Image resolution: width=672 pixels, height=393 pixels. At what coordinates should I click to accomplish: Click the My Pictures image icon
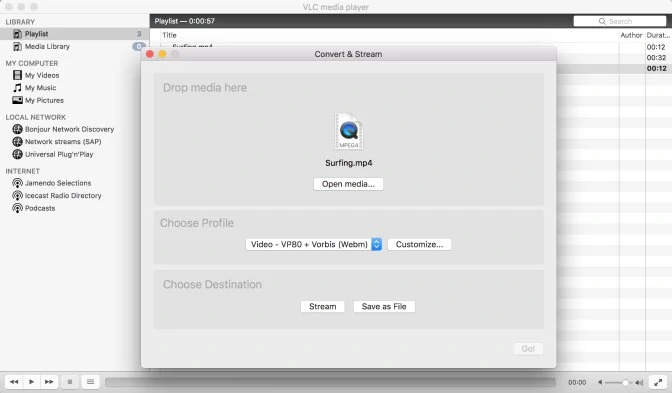tap(17, 100)
